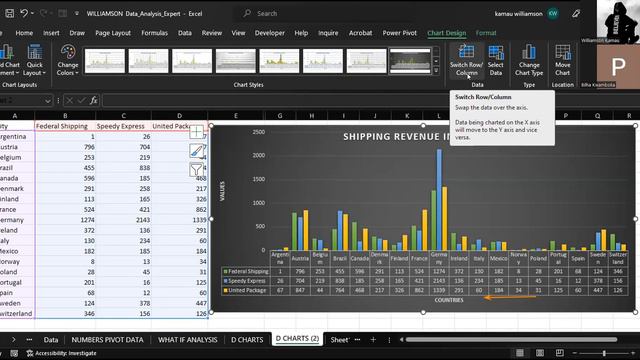Screen dimensions: 640x360
Task: Click the Insert Function fx icon
Action: click(x=93, y=100)
